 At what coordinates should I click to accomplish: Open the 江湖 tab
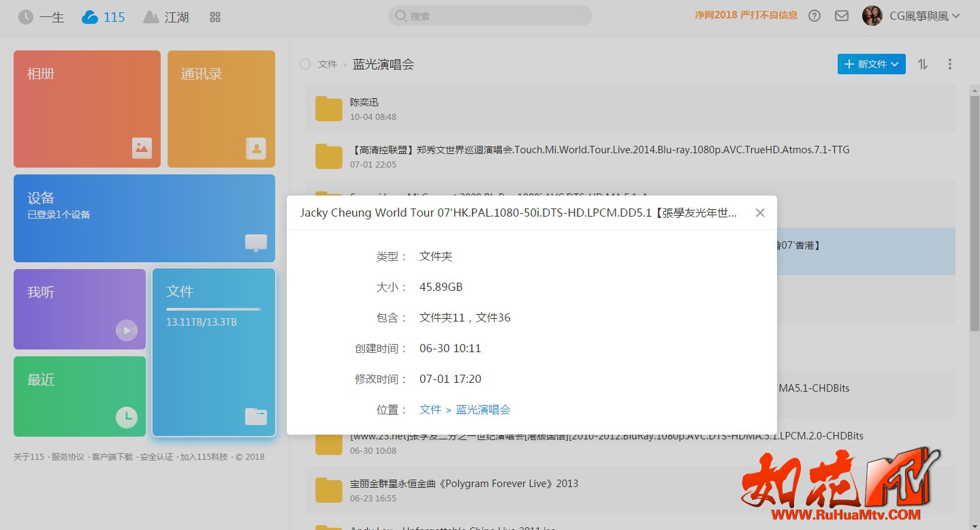[166, 17]
